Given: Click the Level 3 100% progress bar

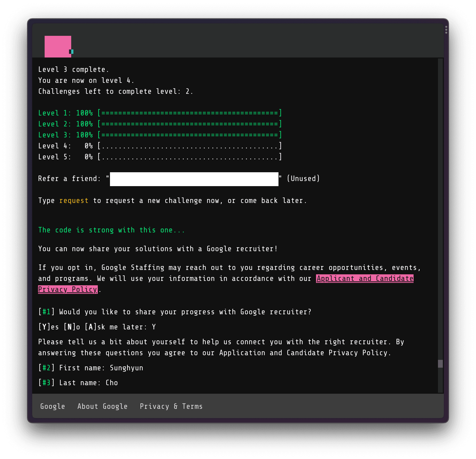Looking at the screenshot, I should pos(190,135).
